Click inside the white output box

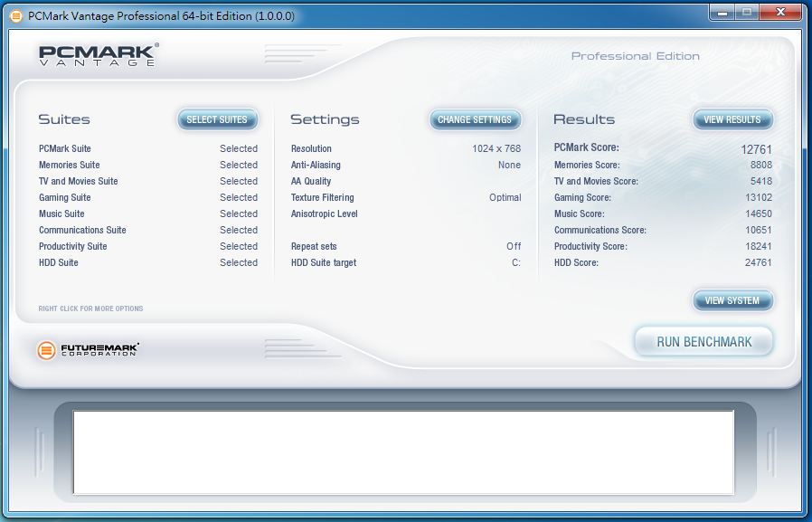[403, 452]
